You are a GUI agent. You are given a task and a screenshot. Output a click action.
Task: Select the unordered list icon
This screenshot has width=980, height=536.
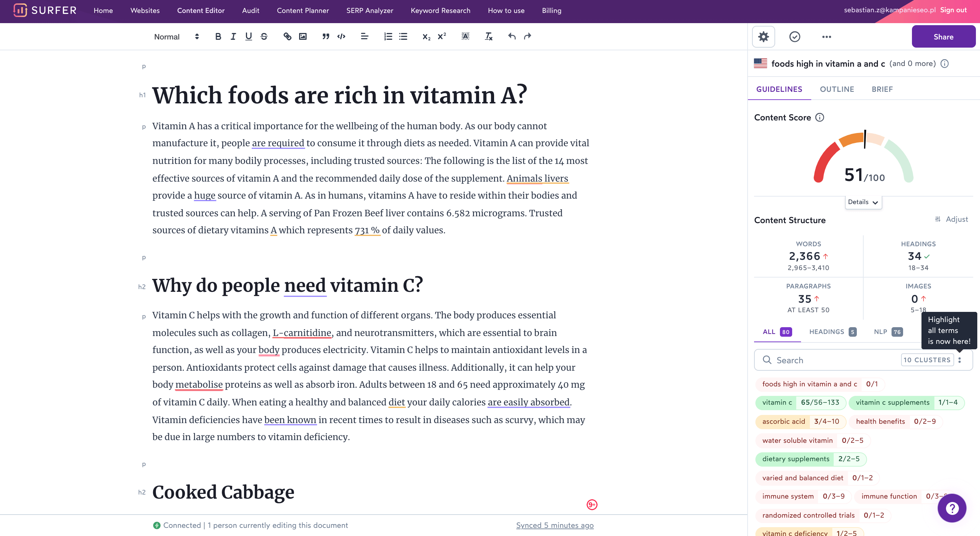pos(403,36)
